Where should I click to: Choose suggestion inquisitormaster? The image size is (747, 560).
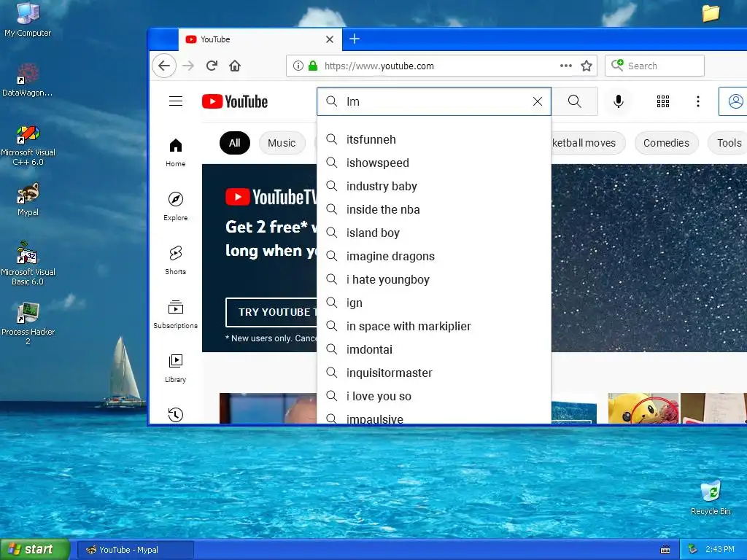[434, 373]
